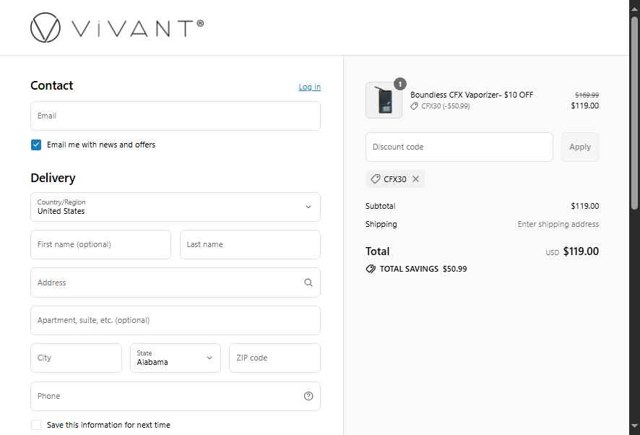Viewport: 640px width, 435px height.
Task: Open the State dropdown showing Alabama
Action: pyautogui.click(x=176, y=358)
